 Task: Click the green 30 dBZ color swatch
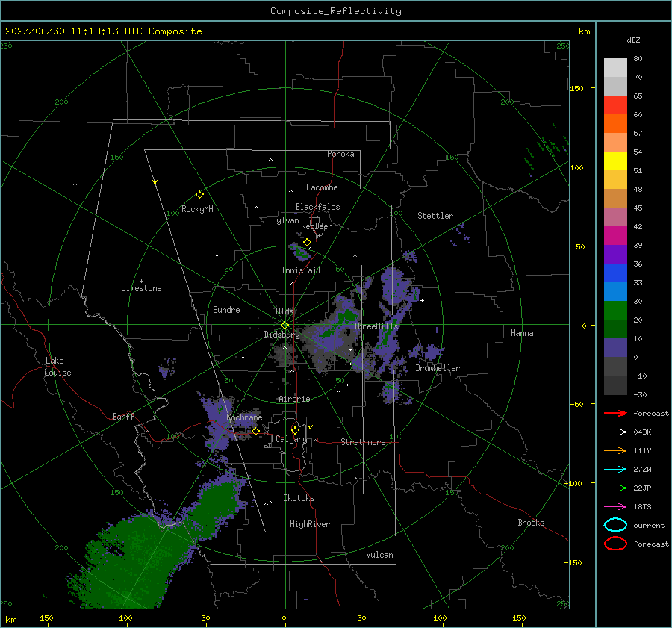[x=615, y=310]
